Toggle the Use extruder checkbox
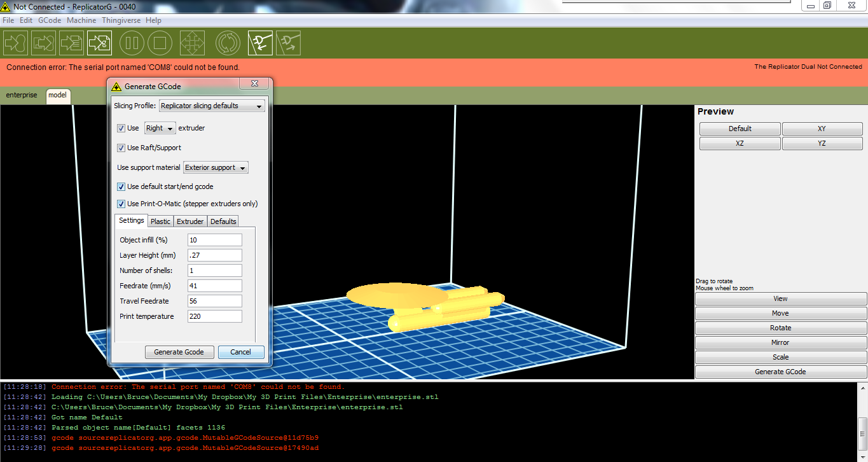 (121, 128)
